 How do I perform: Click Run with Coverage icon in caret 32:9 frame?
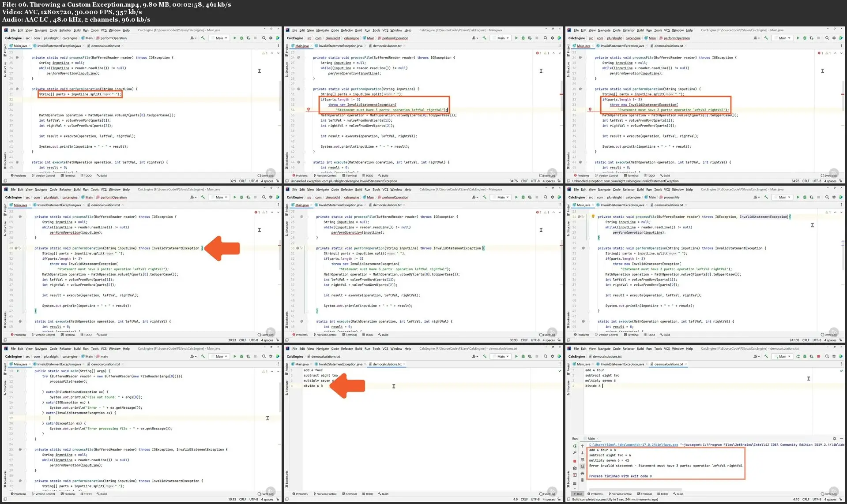click(x=248, y=38)
